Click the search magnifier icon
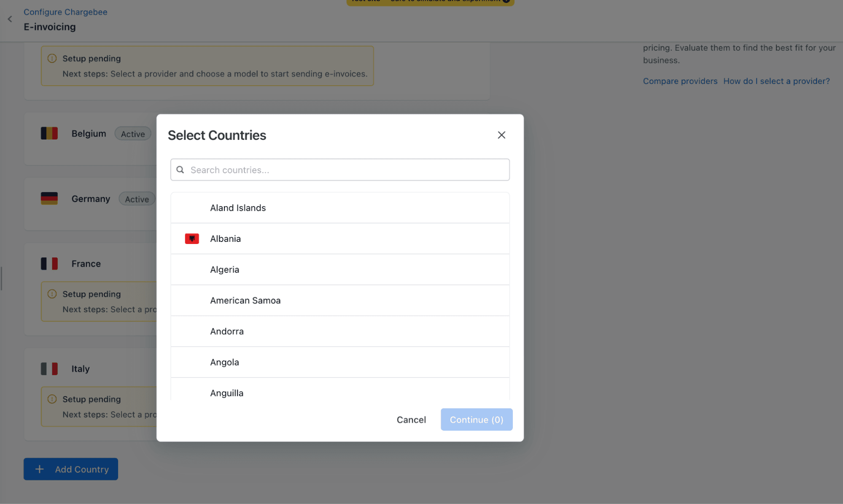 [180, 170]
